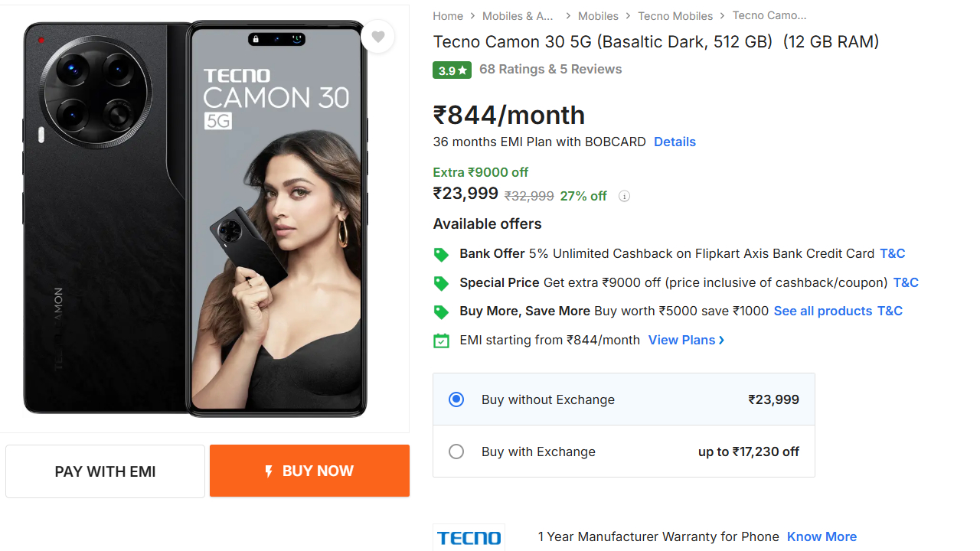This screenshot has height=551, width=980.
Task: Click the lightning icon on Buy Now
Action: (267, 471)
